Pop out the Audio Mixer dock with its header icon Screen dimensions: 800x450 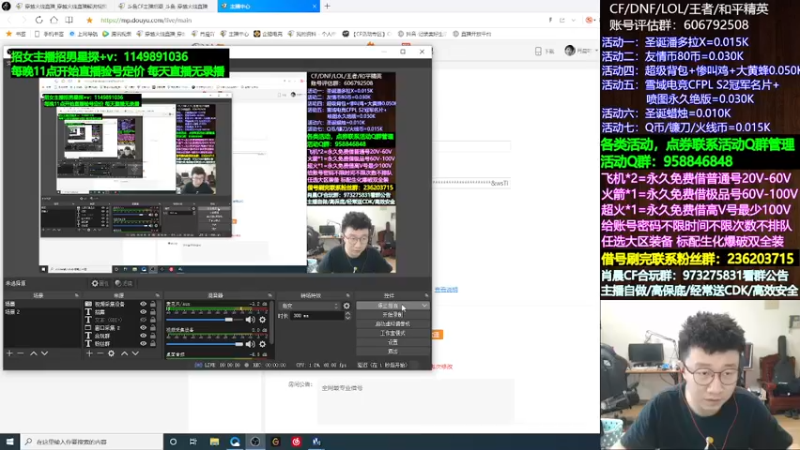270,295
